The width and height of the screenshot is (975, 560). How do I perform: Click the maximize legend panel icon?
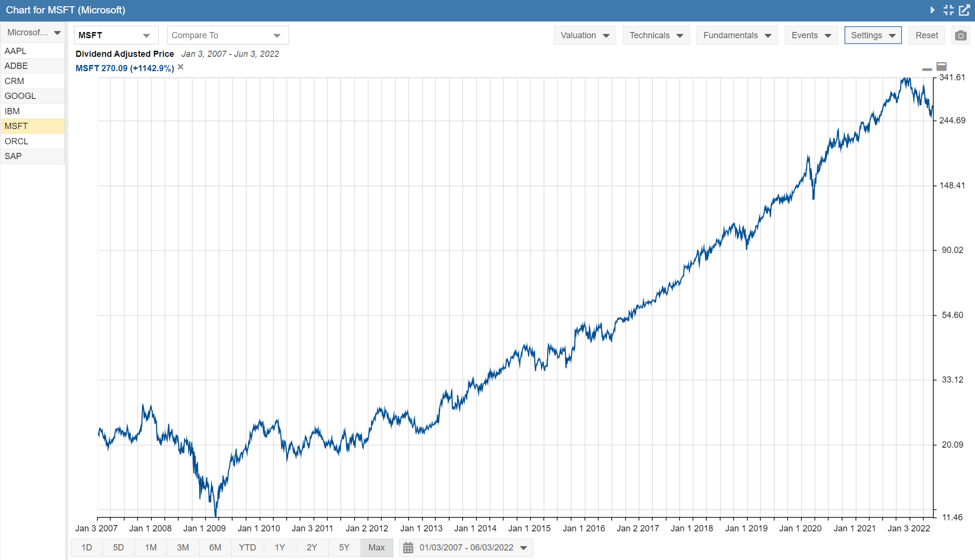[x=942, y=66]
